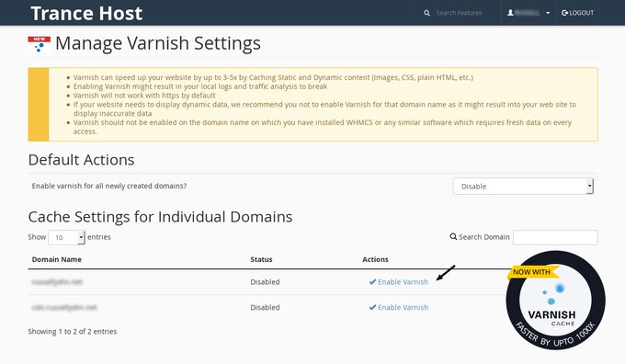Log out using the LOGOUT link

(577, 13)
